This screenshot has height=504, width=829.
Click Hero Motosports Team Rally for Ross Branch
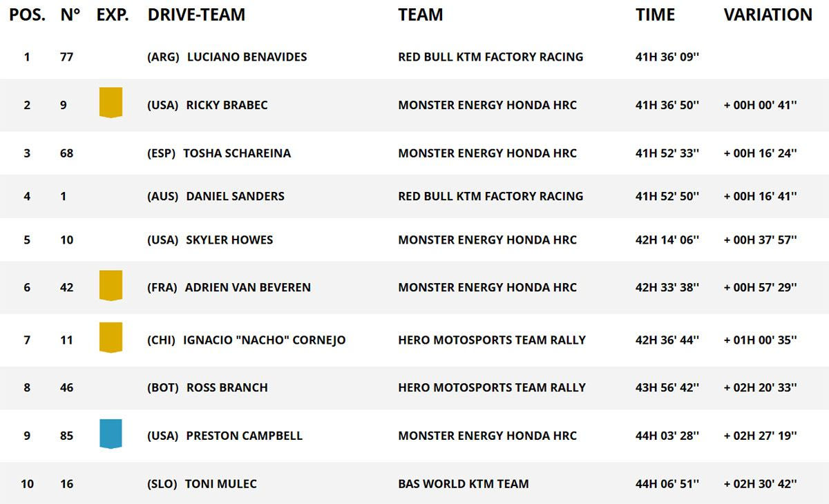point(491,387)
